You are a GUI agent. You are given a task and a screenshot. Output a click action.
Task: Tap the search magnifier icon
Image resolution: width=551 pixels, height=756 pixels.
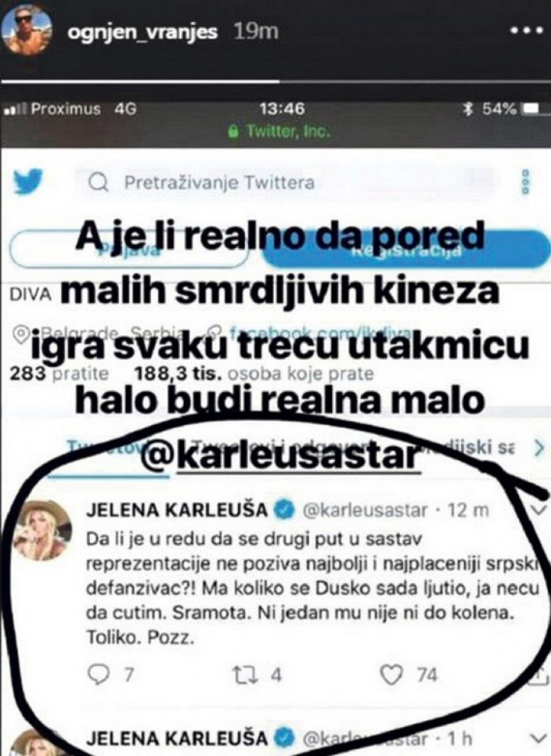point(98,183)
